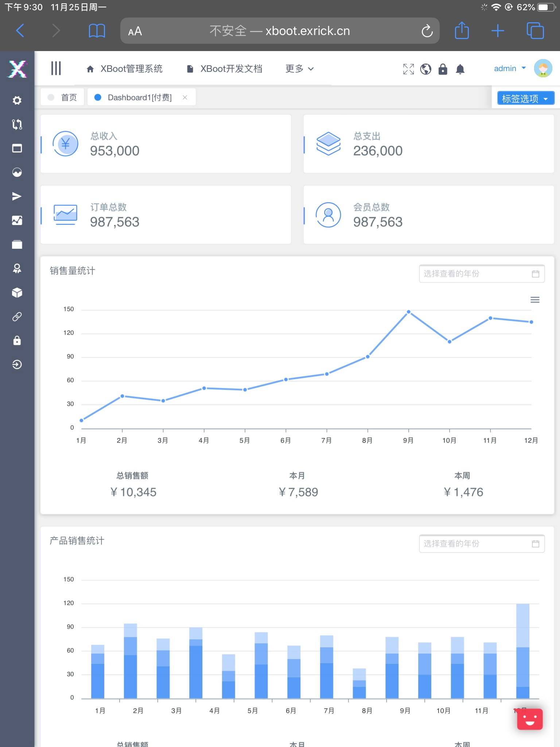The width and height of the screenshot is (560, 747).
Task: Open the 标签选项 dropdown button
Action: tap(525, 98)
